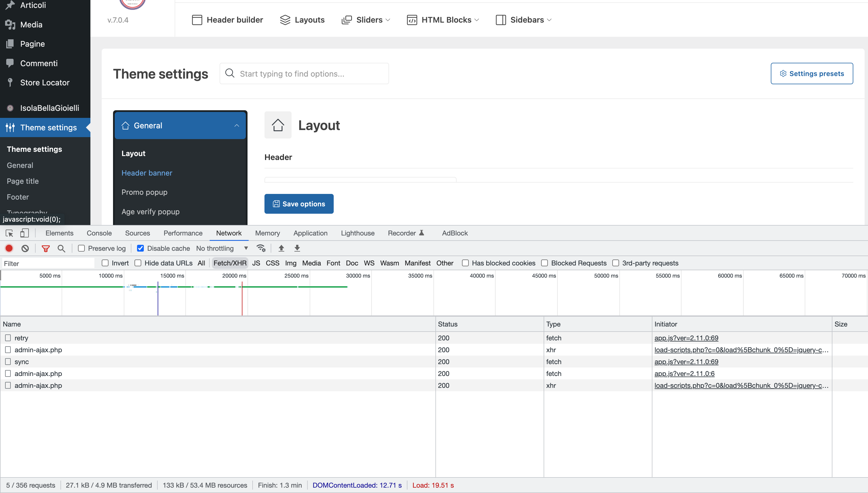Click the export HAR download icon
The height and width of the screenshot is (493, 868).
tap(297, 248)
